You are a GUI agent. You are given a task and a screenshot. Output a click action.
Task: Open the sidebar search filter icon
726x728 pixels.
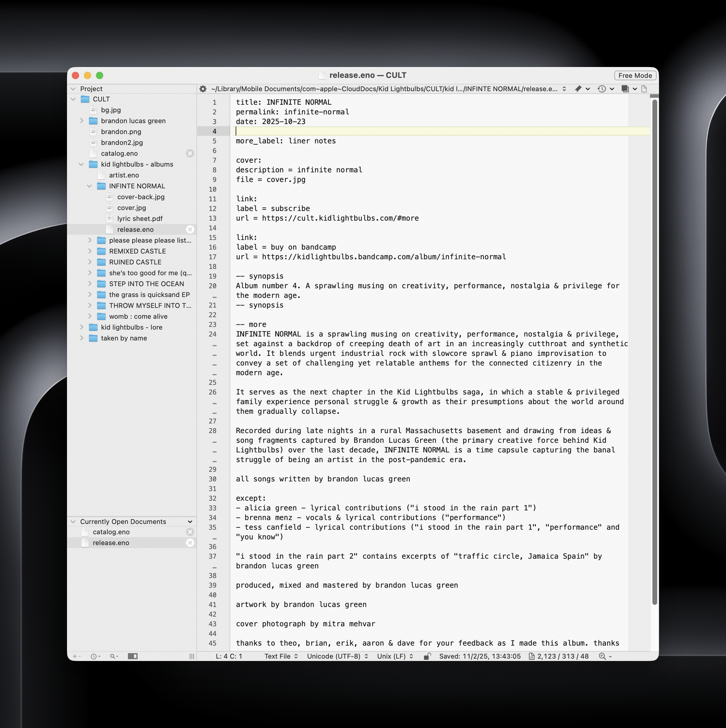[113, 656]
